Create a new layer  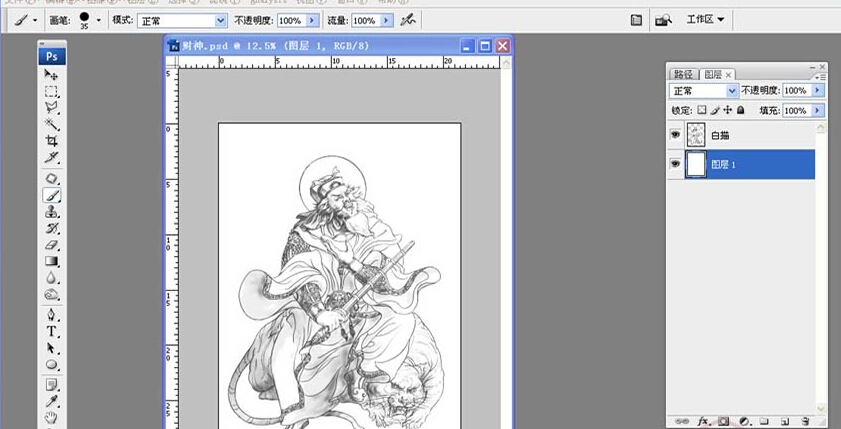tap(784, 421)
